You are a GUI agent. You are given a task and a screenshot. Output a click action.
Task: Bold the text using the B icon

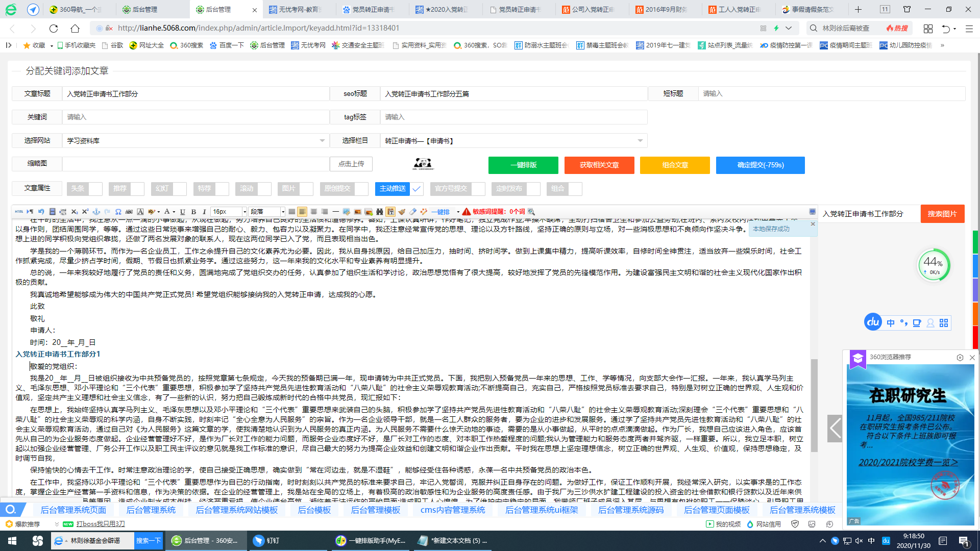tap(193, 211)
